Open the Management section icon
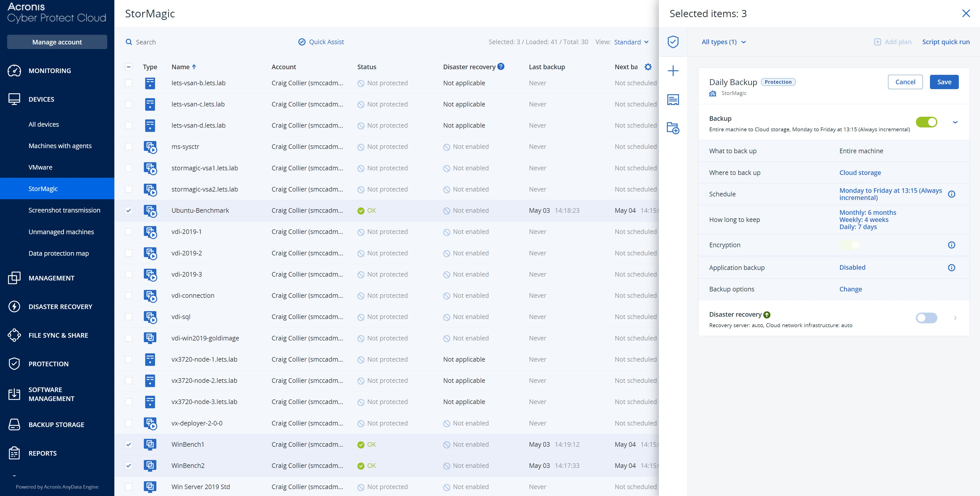The height and width of the screenshot is (496, 980). point(15,278)
